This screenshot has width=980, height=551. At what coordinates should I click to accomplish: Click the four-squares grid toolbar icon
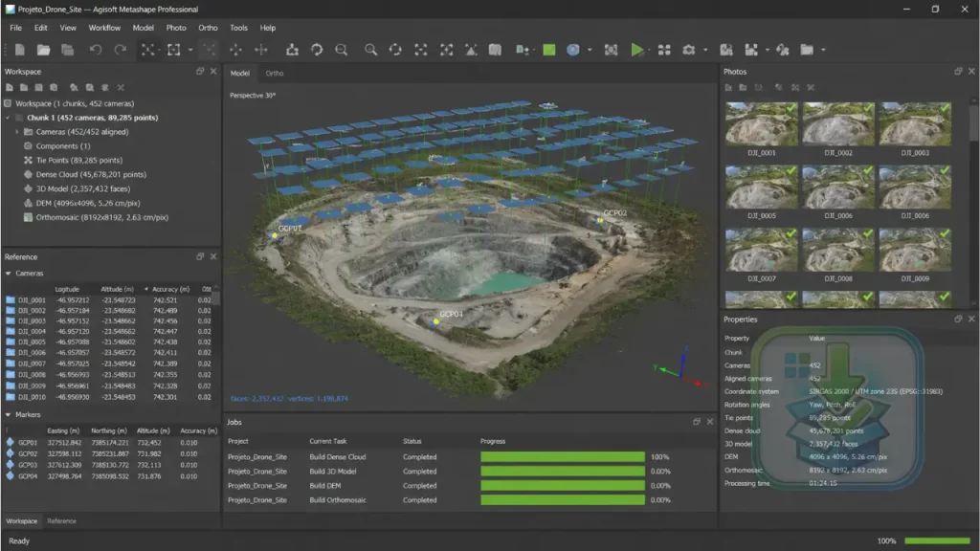(664, 50)
